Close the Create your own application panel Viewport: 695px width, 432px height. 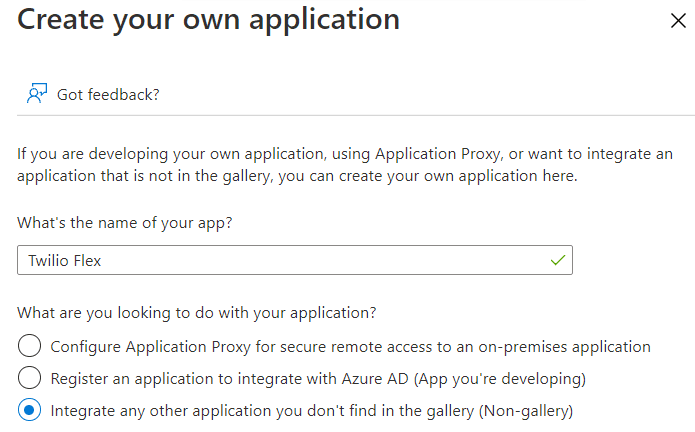point(677,19)
